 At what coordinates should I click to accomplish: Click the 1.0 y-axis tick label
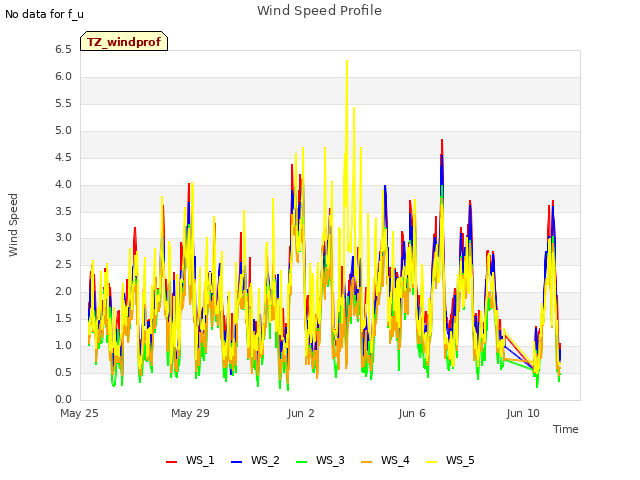(x=63, y=345)
